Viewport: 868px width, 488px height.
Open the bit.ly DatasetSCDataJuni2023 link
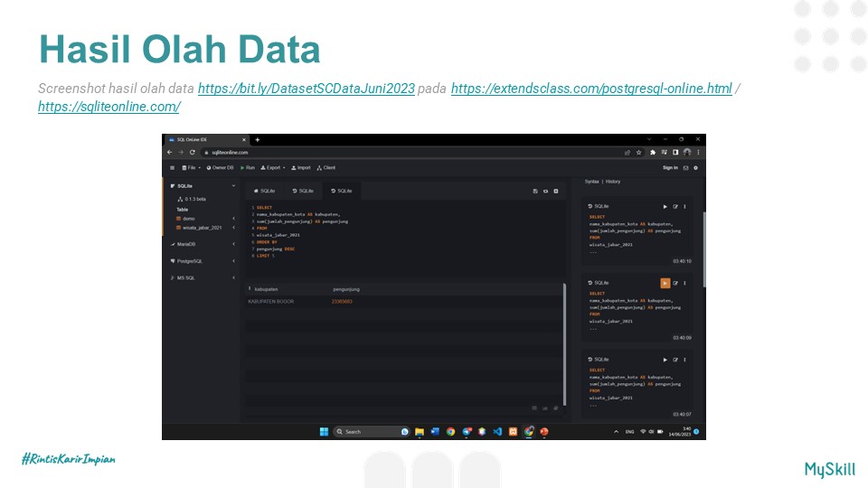(307, 89)
